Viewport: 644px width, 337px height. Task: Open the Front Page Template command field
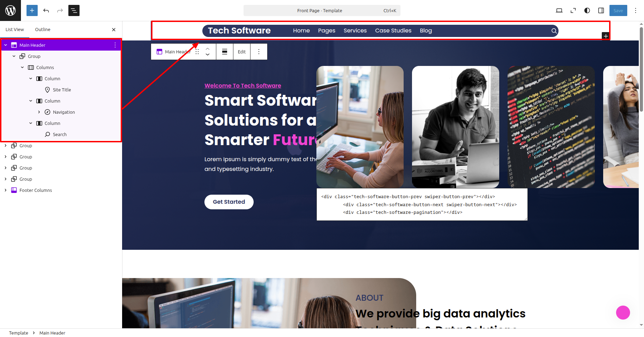(x=322, y=10)
